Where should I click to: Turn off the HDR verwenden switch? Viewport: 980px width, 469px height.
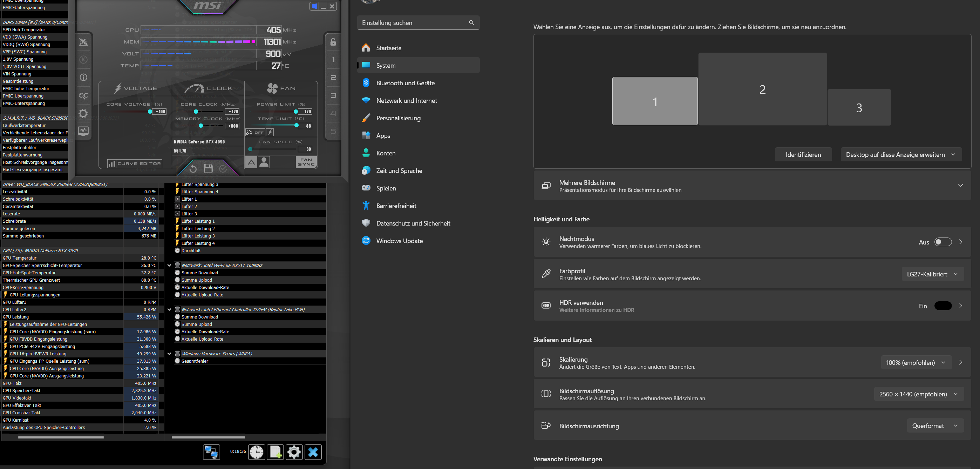coord(943,306)
